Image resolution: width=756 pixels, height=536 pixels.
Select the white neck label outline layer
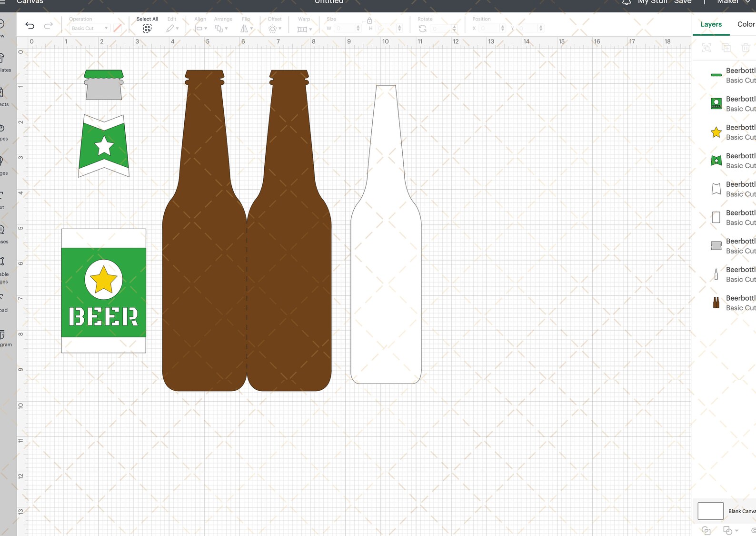click(725, 189)
